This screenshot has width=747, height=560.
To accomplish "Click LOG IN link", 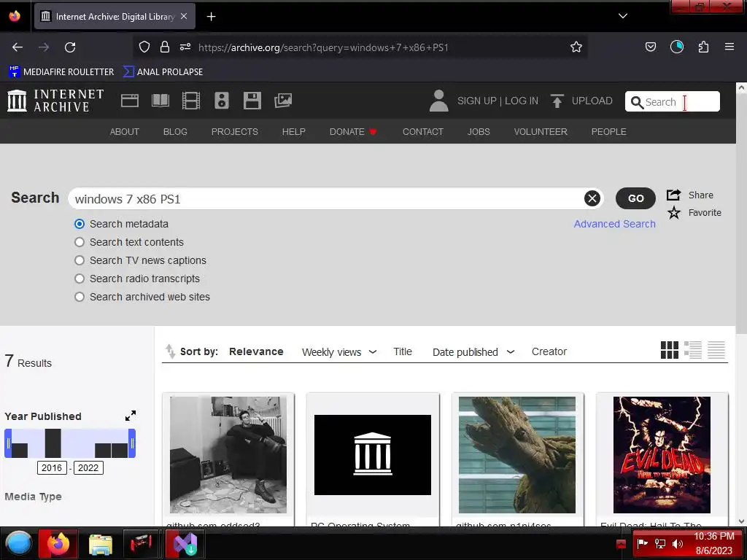I will 521,101.
